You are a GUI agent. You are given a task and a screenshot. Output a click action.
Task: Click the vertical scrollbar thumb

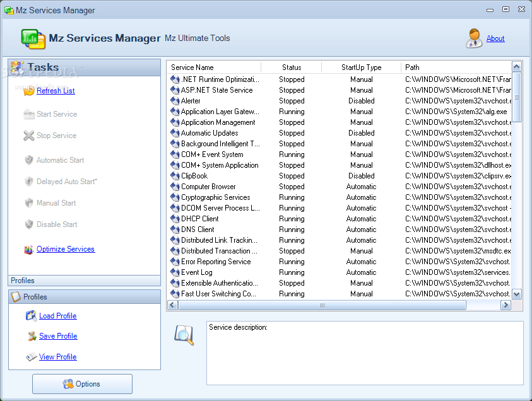(x=516, y=97)
